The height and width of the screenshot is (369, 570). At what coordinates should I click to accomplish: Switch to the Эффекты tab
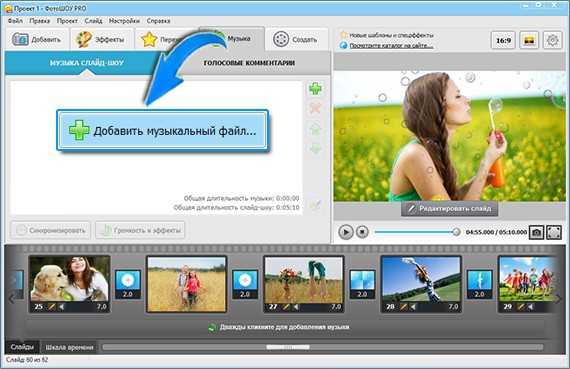pyautogui.click(x=102, y=39)
